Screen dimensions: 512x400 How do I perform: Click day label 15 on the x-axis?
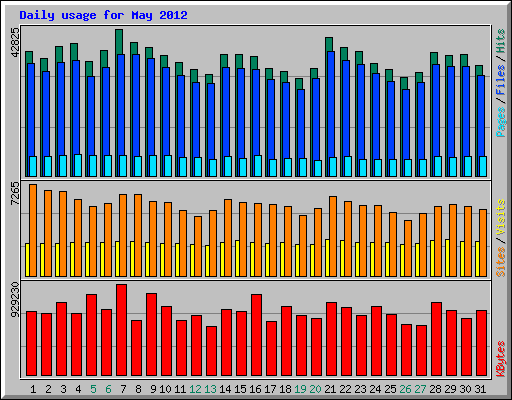click(240, 389)
